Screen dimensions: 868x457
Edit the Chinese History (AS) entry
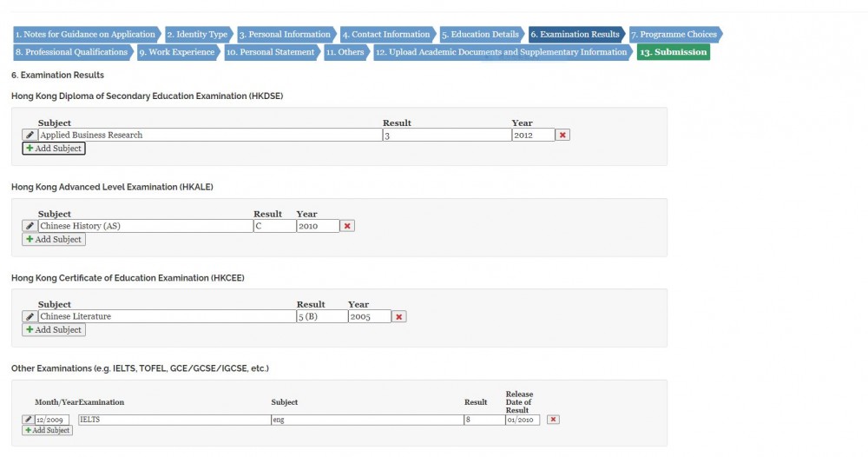(x=30, y=226)
